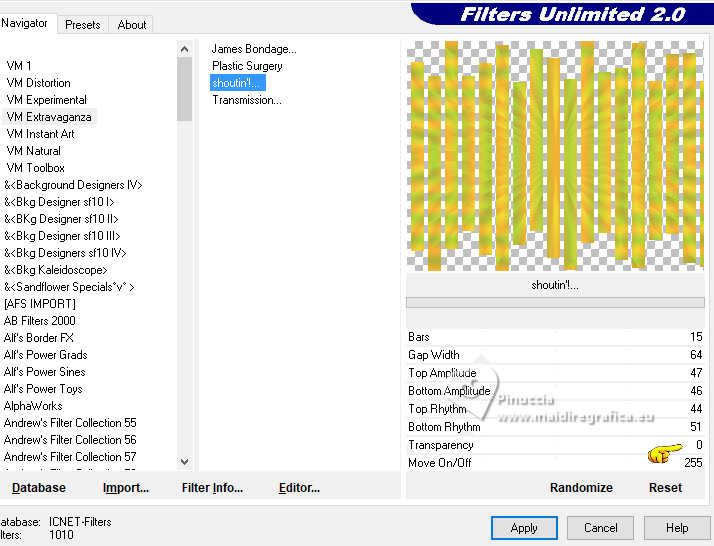This screenshot has height=546, width=714.
Task: Select Alf's Power Grads category
Action: 46,355
